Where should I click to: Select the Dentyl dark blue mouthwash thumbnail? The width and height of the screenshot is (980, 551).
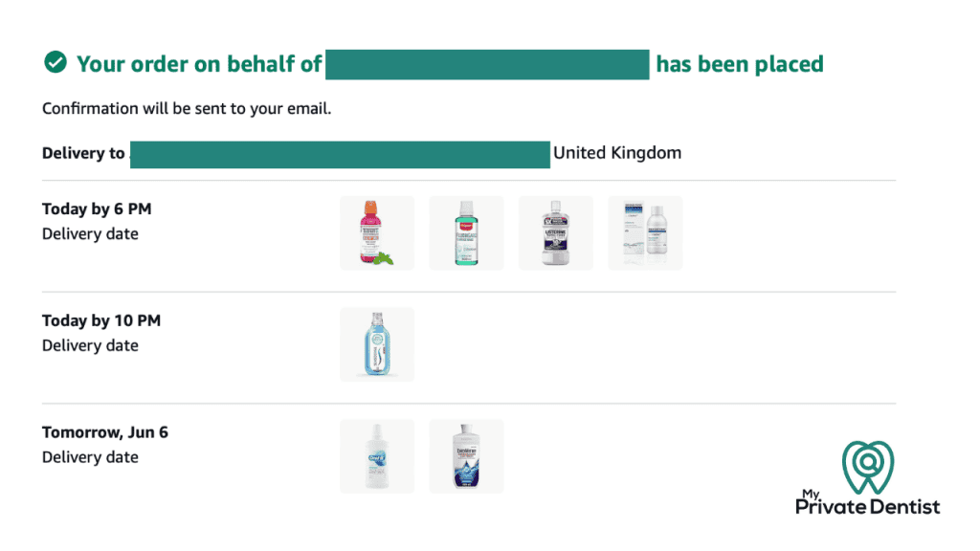pos(466,456)
